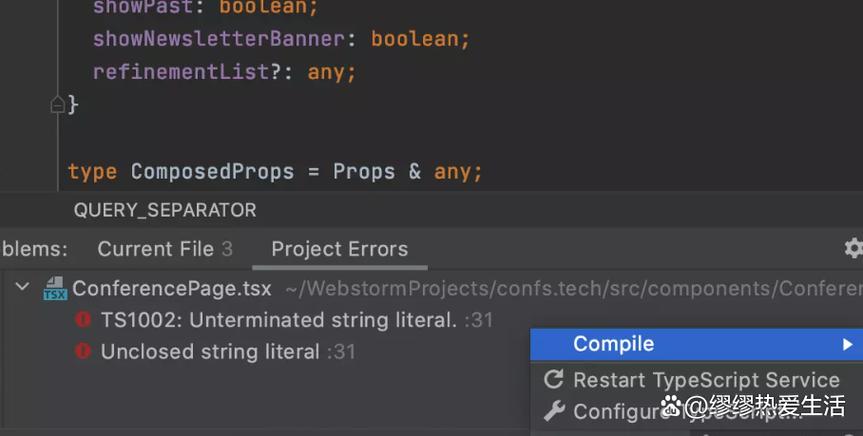This screenshot has height=436, width=863.
Task: Select the Project Errors tab
Action: coord(339,249)
